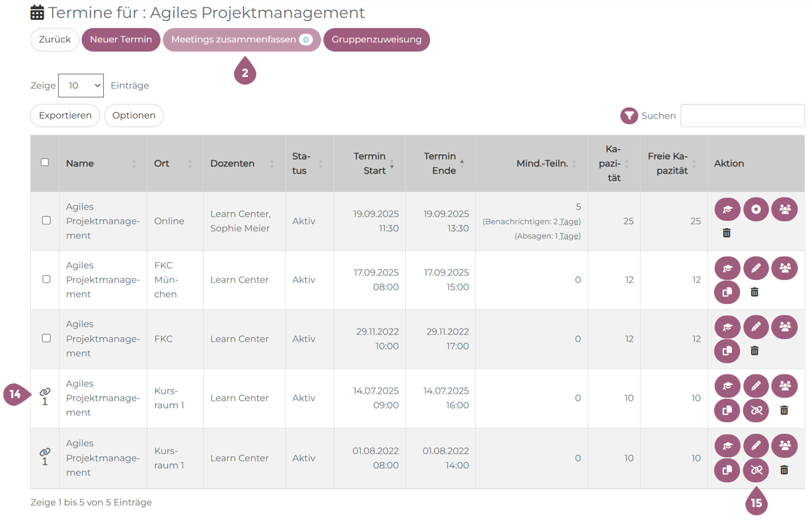
Task: Click the Neuer Termin button
Action: coord(120,40)
